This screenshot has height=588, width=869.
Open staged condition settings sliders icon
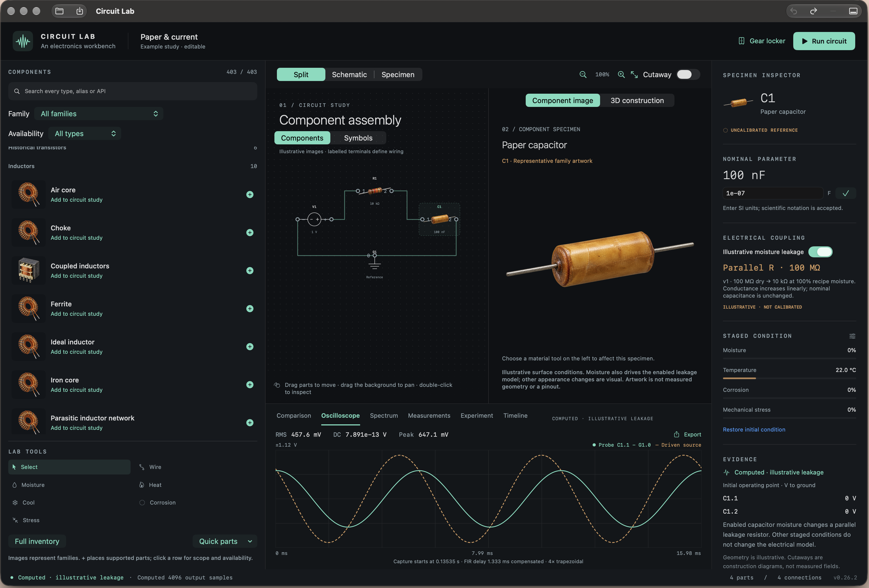coord(852,336)
